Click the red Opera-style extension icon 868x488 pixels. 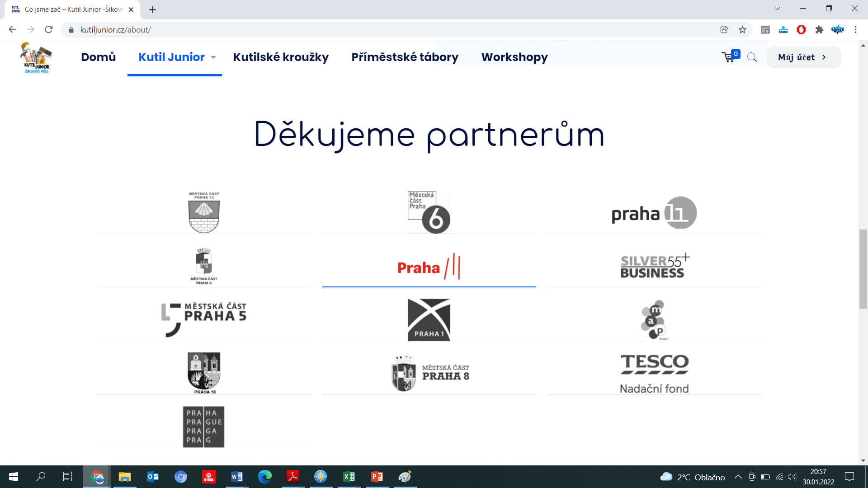tap(801, 30)
